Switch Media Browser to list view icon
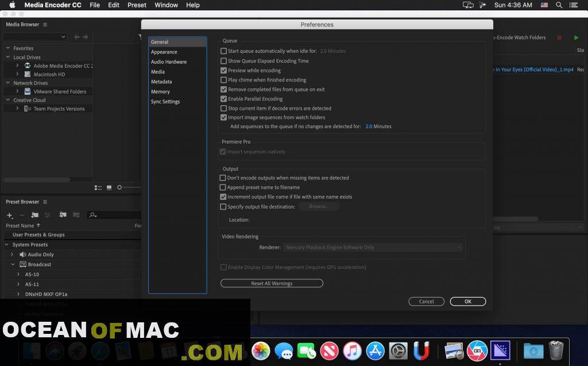 coord(98,187)
